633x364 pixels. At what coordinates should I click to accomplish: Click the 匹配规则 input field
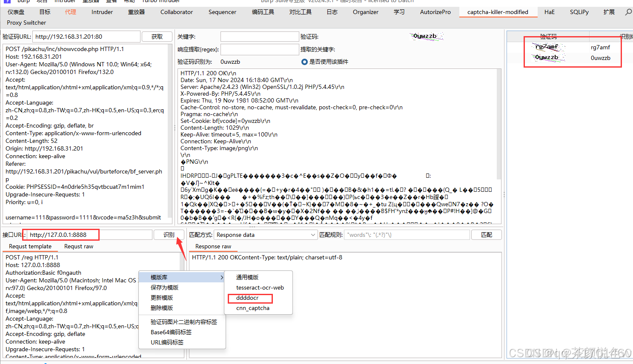(407, 235)
